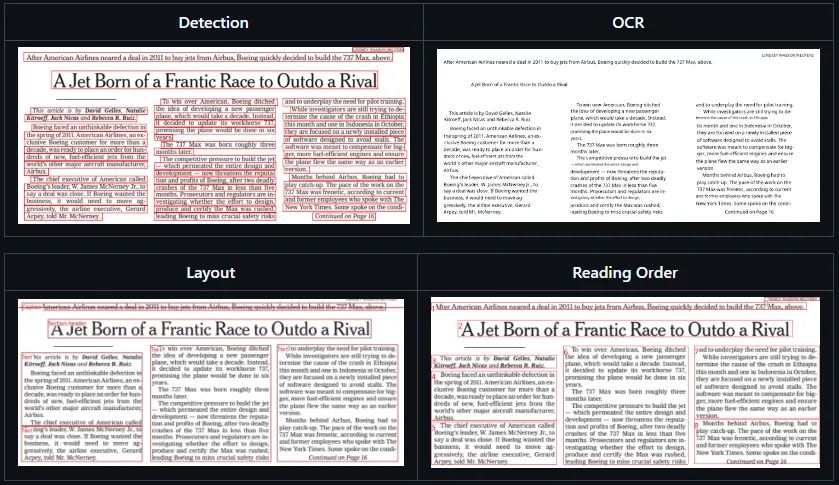Click the Layout heading
The image size is (839, 485).
(211, 272)
